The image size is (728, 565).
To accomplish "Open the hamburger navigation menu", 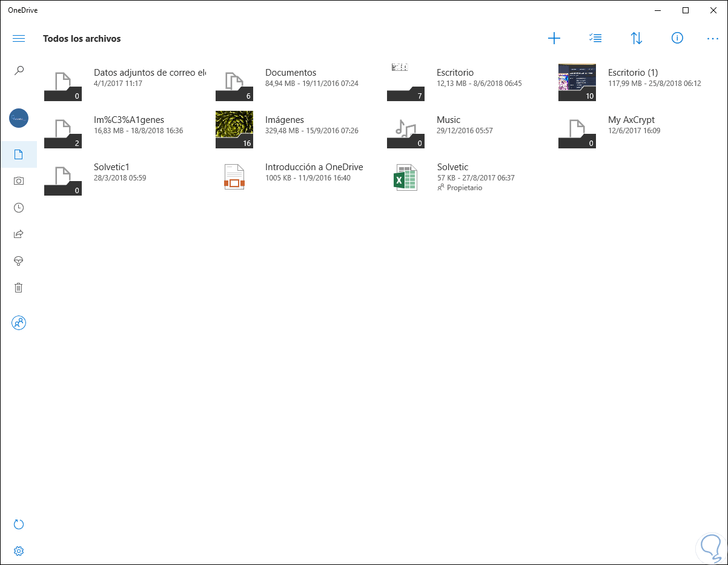I will [x=19, y=39].
